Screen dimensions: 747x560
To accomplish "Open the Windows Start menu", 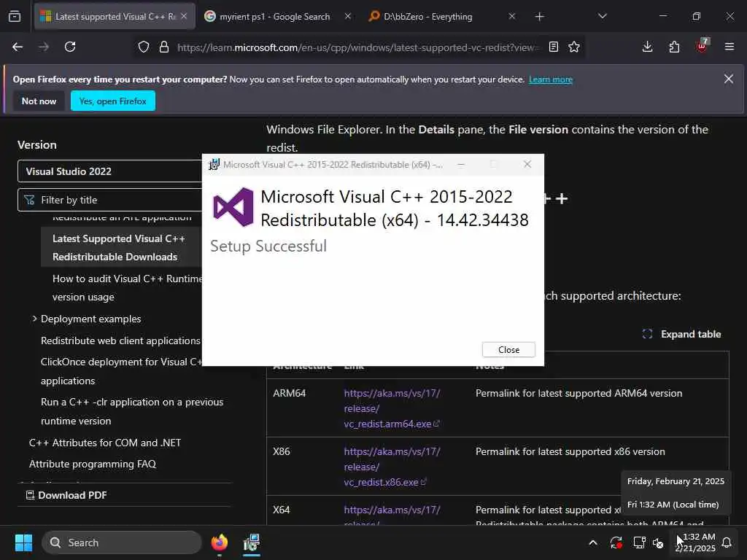I will pyautogui.click(x=23, y=542).
